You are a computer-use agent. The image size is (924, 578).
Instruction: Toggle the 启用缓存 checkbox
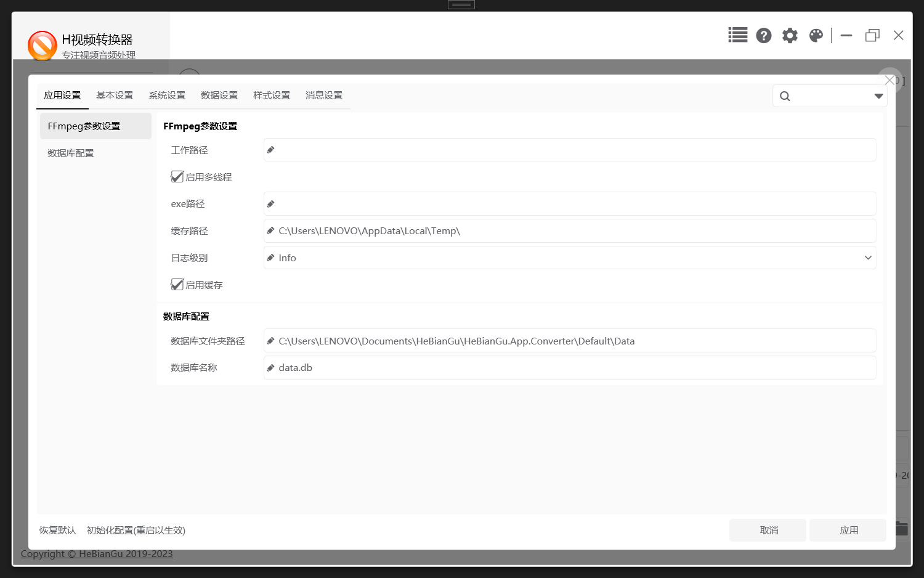(177, 285)
